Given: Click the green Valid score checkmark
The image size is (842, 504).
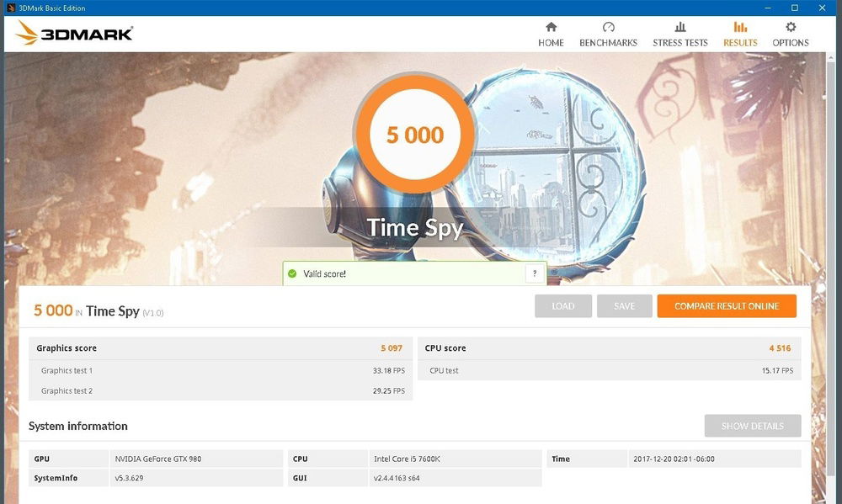Looking at the screenshot, I should [292, 273].
